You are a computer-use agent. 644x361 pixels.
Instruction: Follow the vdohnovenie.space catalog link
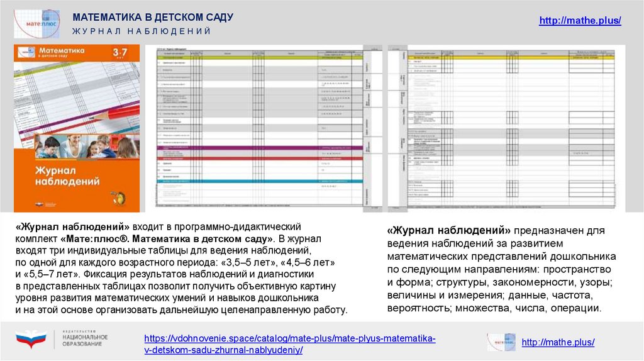[289, 344]
